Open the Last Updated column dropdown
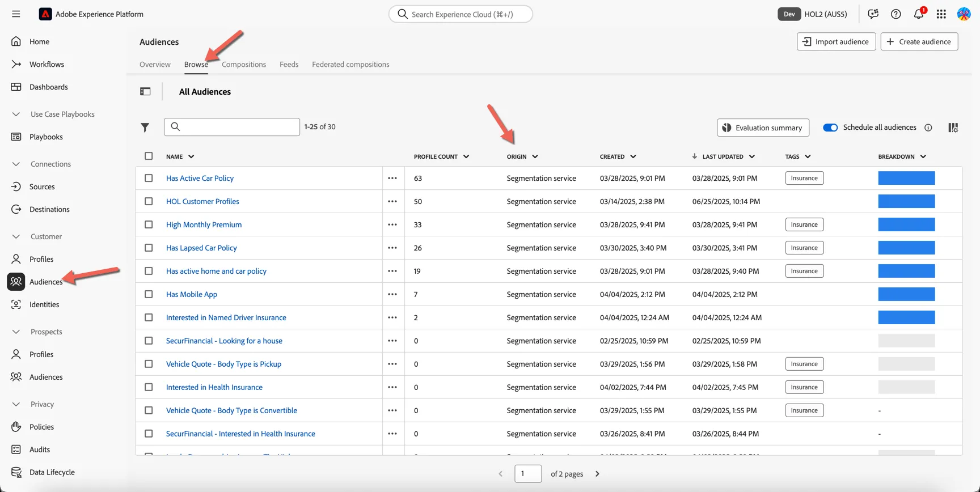Image resolution: width=980 pixels, height=492 pixels. (x=752, y=156)
